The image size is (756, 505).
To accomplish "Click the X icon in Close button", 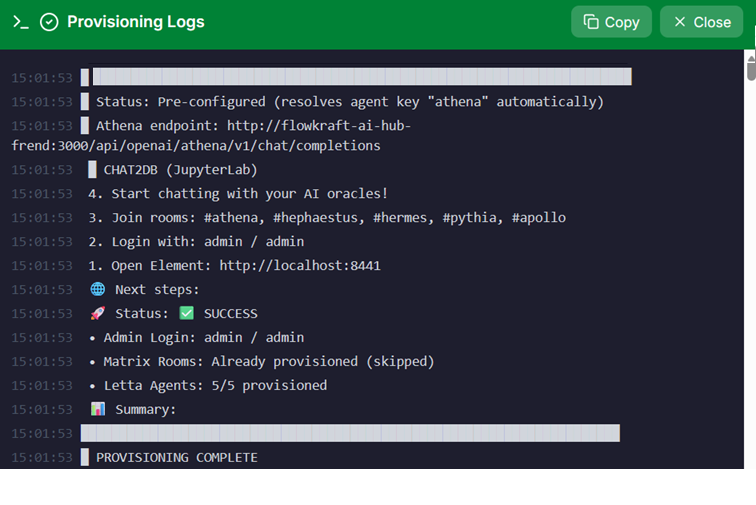I will 680,22.
